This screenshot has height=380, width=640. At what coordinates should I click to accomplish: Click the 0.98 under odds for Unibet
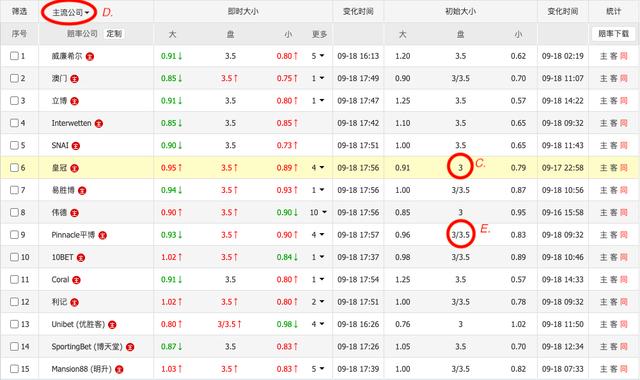284,324
